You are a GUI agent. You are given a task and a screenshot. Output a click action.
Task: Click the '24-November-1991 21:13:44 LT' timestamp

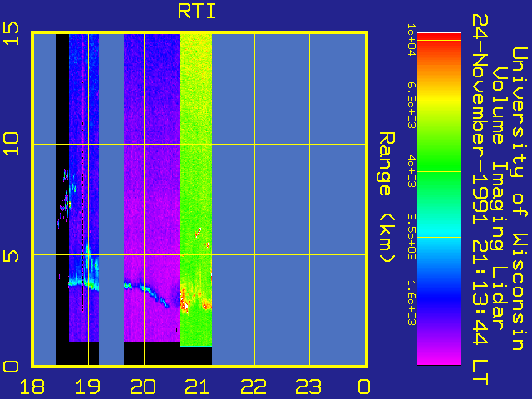[480, 199]
